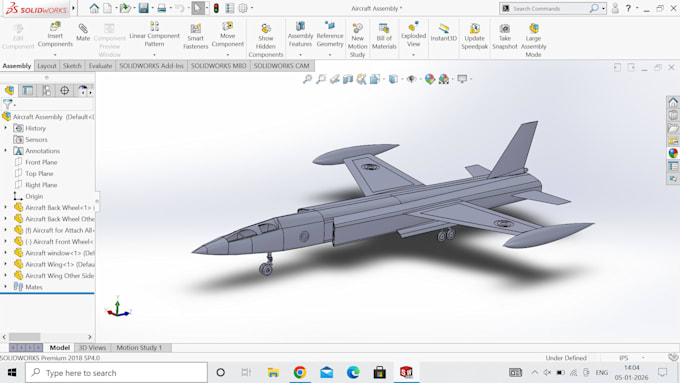Open SOLIDWORKS CAM tab
The width and height of the screenshot is (680, 383).
pyautogui.click(x=281, y=66)
